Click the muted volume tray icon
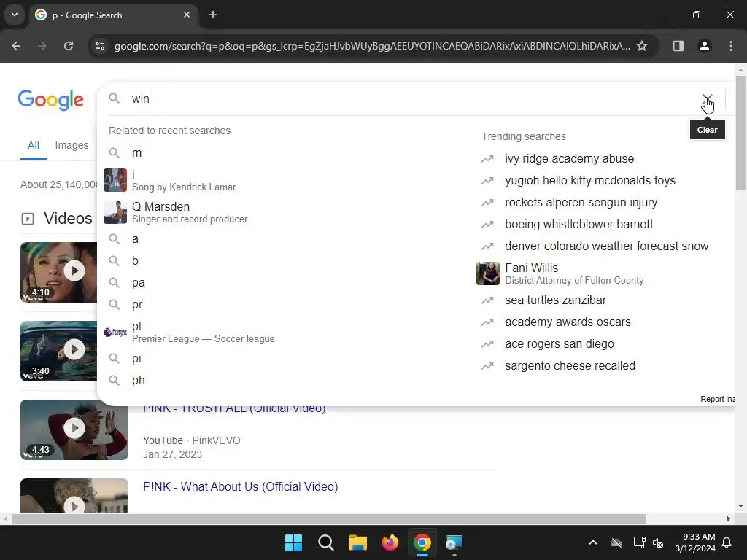 point(659,542)
